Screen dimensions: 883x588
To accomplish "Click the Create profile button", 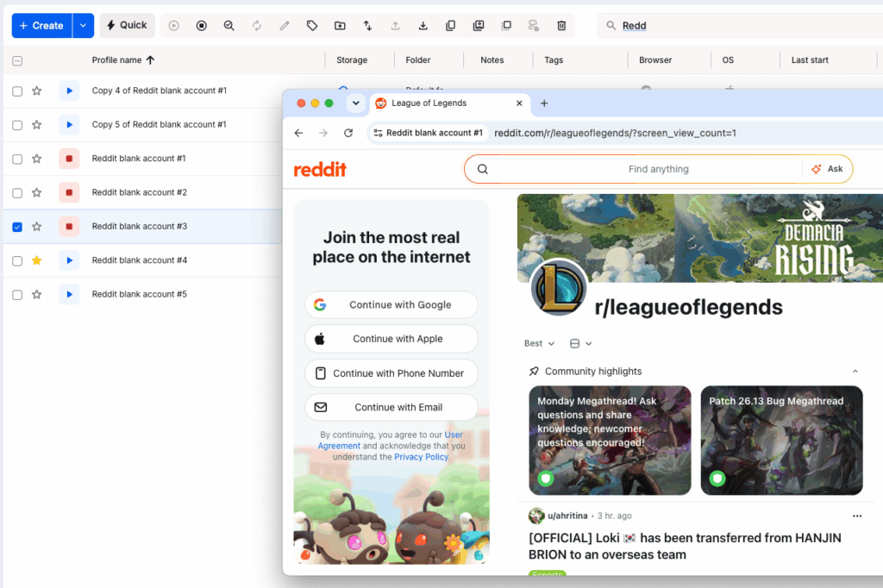I will (x=41, y=25).
